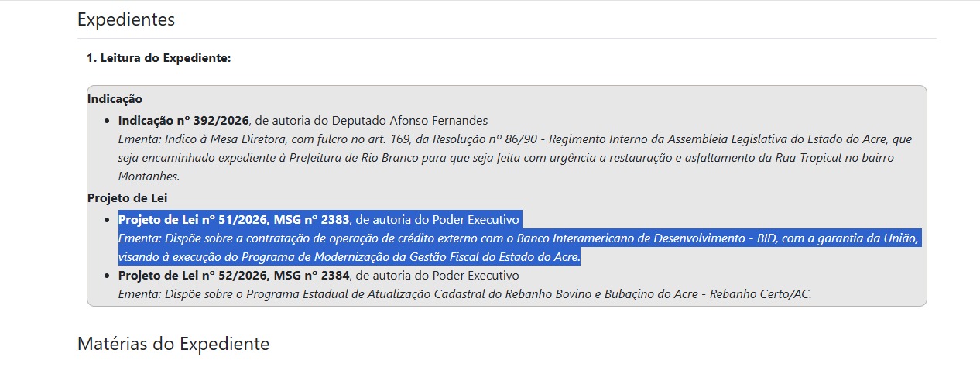The image size is (980, 367).
Task: Select the "Indicação" category heading
Action: 115,99
